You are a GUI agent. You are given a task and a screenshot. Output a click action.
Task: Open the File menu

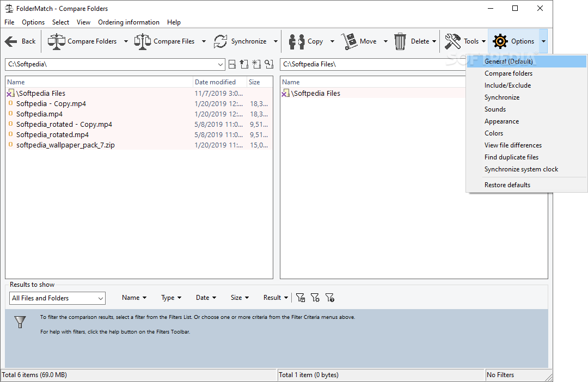pyautogui.click(x=9, y=22)
